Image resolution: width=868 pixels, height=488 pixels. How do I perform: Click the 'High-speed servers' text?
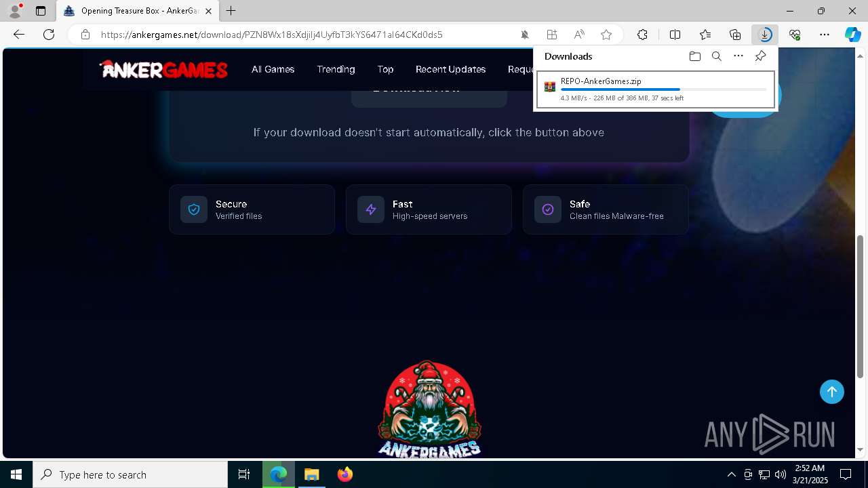pos(430,216)
